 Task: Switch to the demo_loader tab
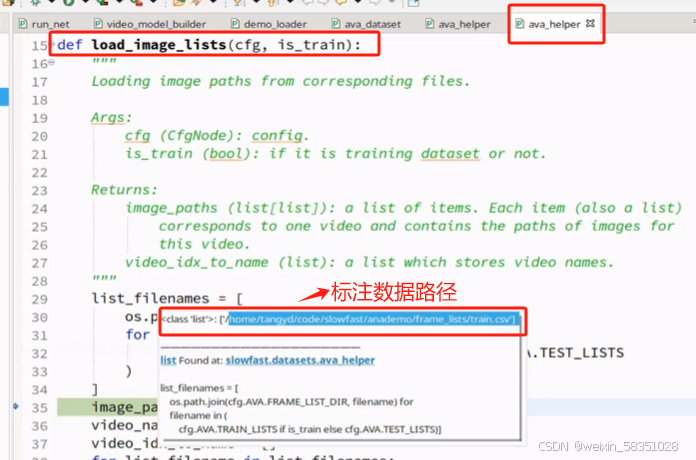tap(269, 24)
